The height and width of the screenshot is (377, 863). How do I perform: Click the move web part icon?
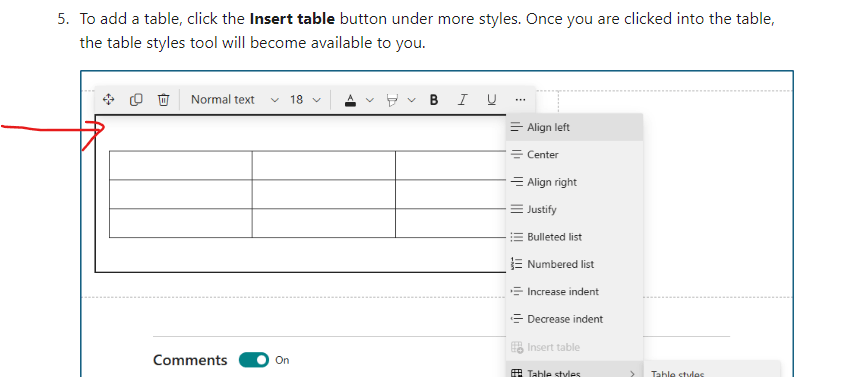[108, 100]
